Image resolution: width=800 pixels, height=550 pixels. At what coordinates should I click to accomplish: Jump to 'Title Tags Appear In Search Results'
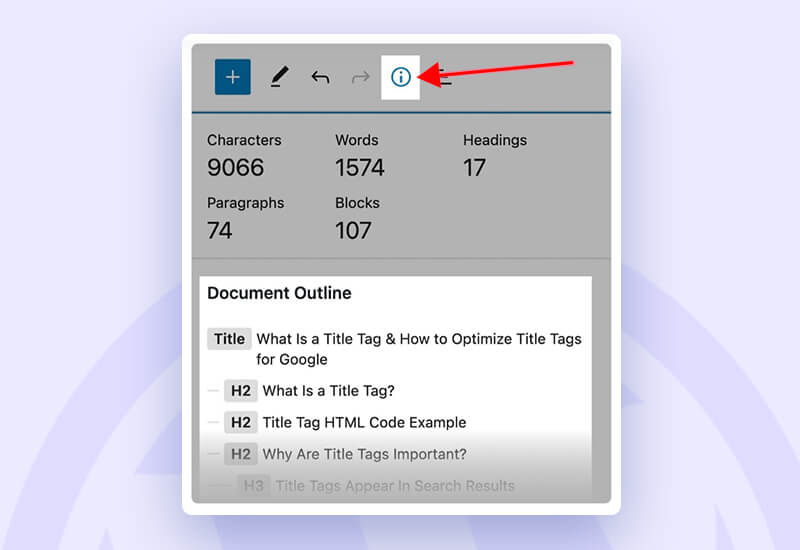tap(395, 486)
